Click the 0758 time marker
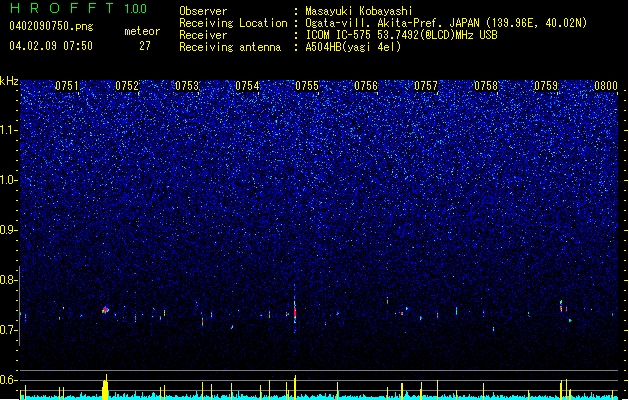The width and height of the screenshot is (629, 400). (486, 86)
